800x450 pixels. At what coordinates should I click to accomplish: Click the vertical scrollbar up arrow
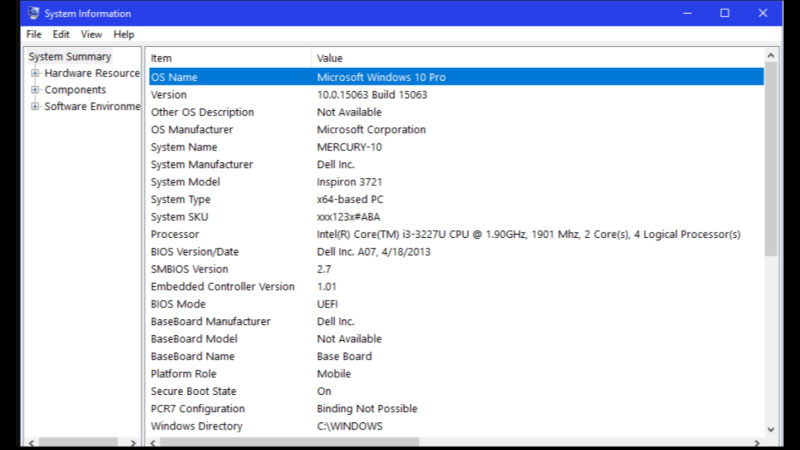tap(771, 56)
